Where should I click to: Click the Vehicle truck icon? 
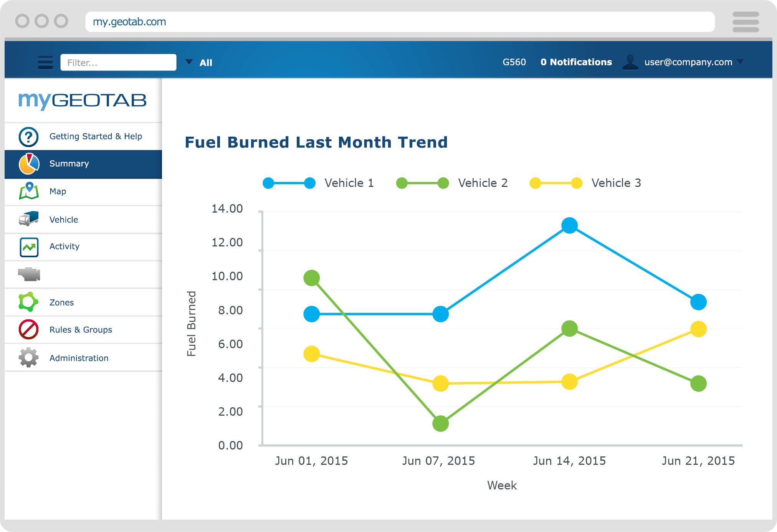pos(29,219)
